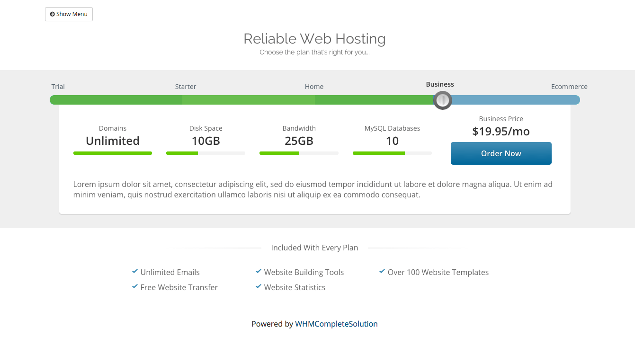Click the Show Menu button
The image size is (635, 364).
(x=69, y=14)
